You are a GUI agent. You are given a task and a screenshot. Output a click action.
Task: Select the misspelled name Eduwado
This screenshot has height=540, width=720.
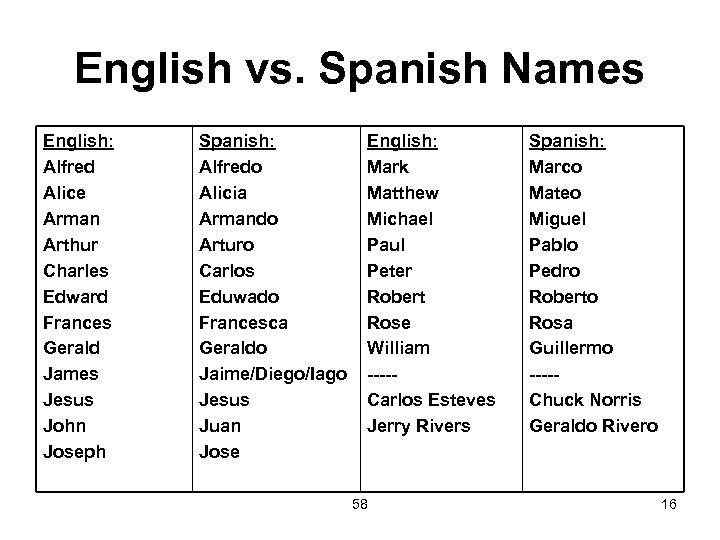(x=240, y=296)
